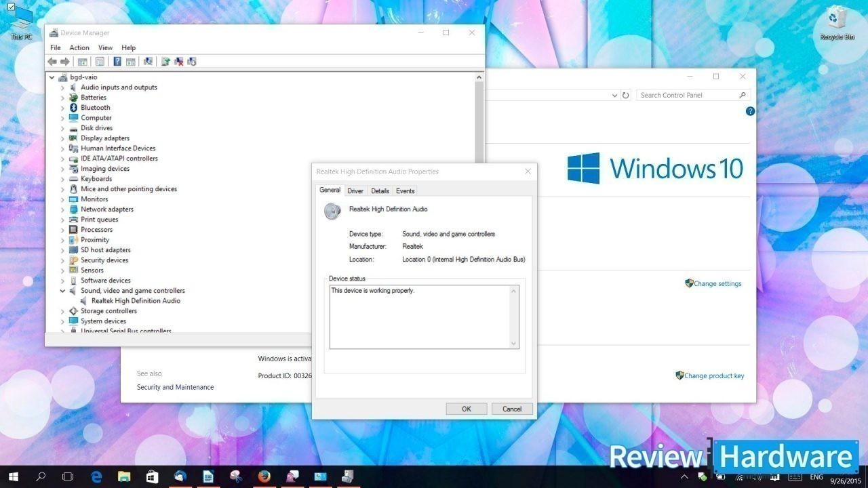The image size is (868, 488).
Task: Collapse Sound, video and game controllers node
Action: pyautogui.click(x=62, y=291)
